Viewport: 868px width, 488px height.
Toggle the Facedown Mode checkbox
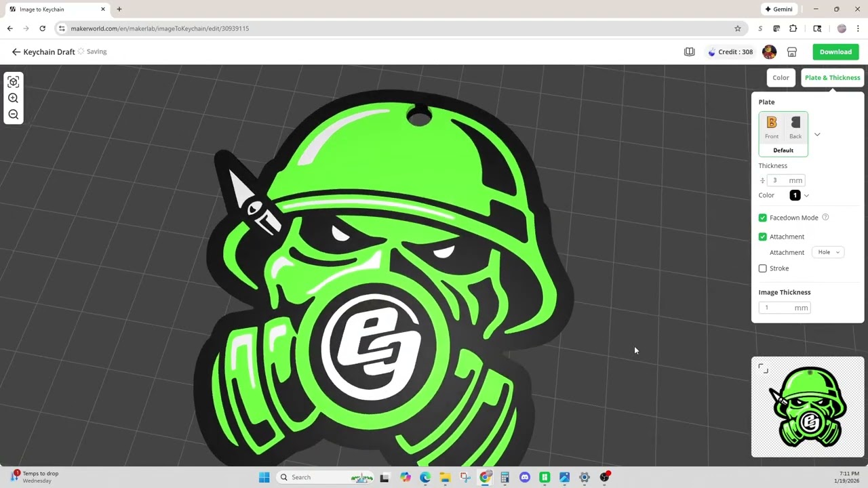pyautogui.click(x=762, y=218)
